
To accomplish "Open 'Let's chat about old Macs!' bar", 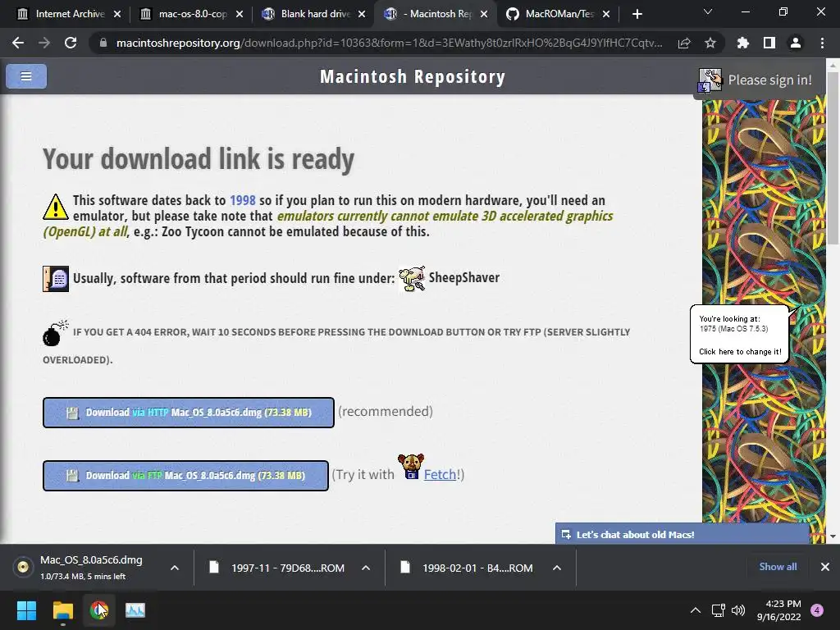I will (x=682, y=534).
